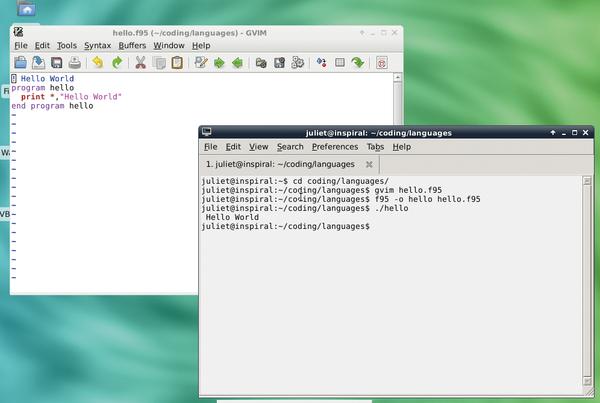This screenshot has width=600, height=403.
Task: Click the Save all floppy icon in GVIM
Action: (57, 62)
